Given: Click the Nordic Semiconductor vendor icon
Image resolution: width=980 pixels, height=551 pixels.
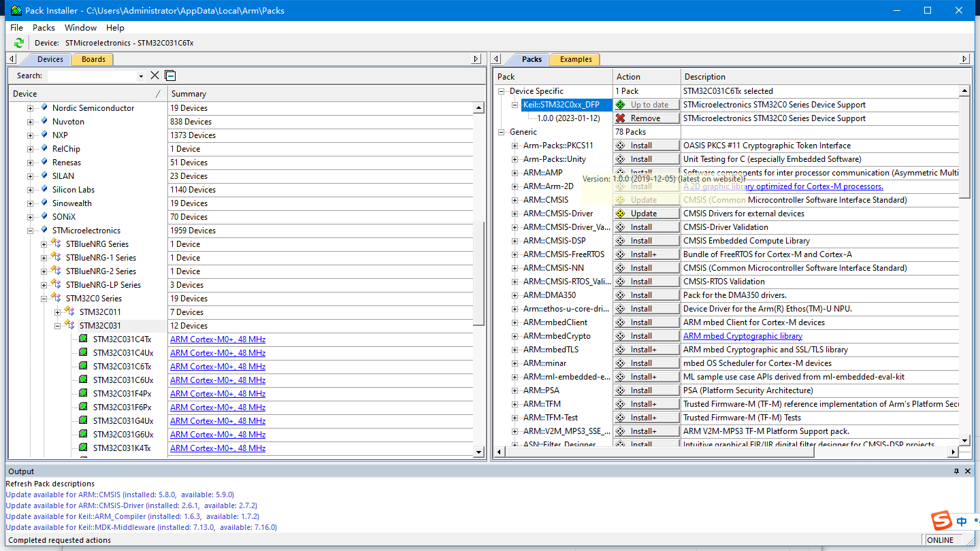Looking at the screenshot, I should pyautogui.click(x=44, y=107).
